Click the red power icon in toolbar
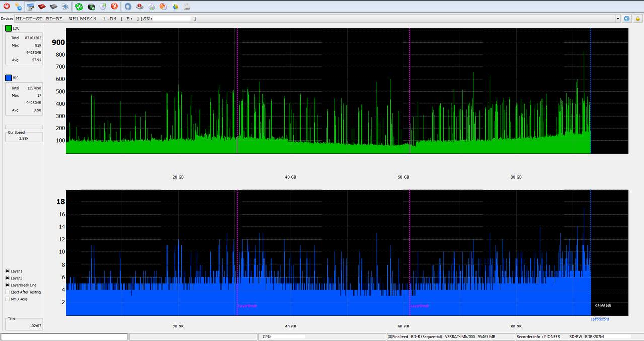The image size is (644, 341). click(x=7, y=6)
